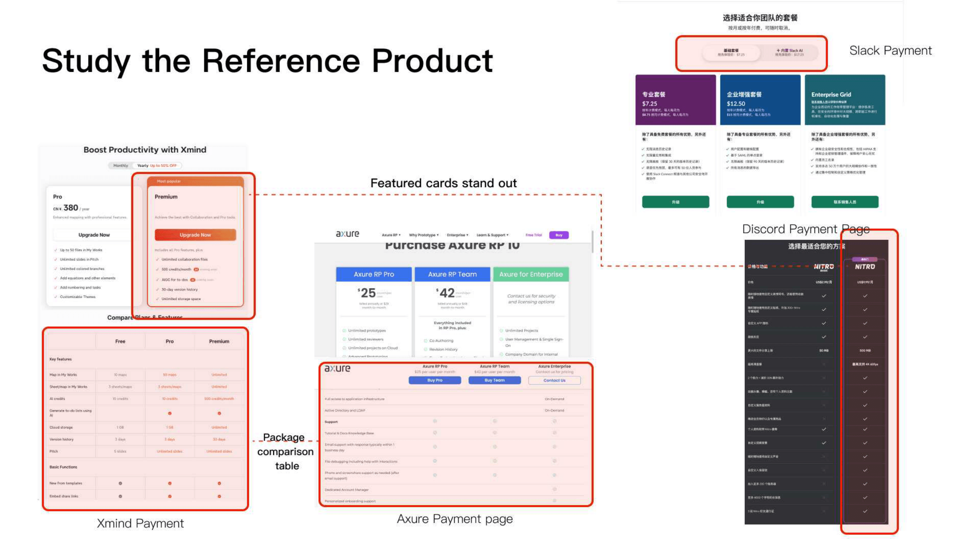Click the checkmark icon next to Unlimited prototypes

(344, 331)
